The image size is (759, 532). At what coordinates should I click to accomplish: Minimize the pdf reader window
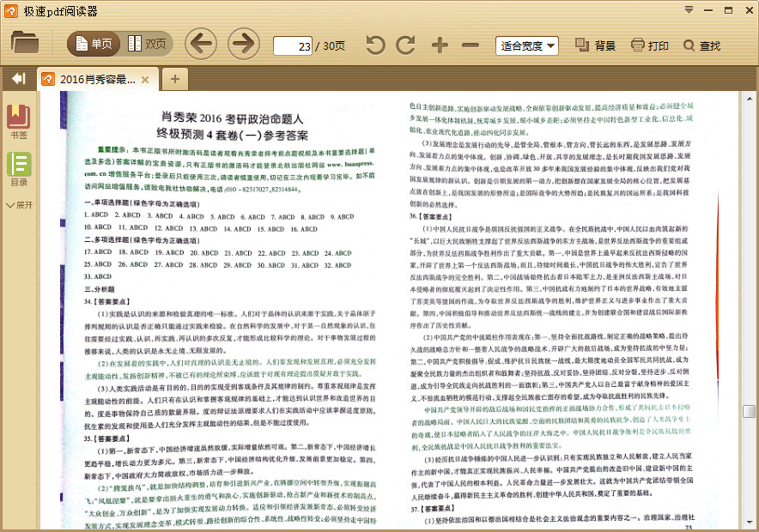pos(708,10)
